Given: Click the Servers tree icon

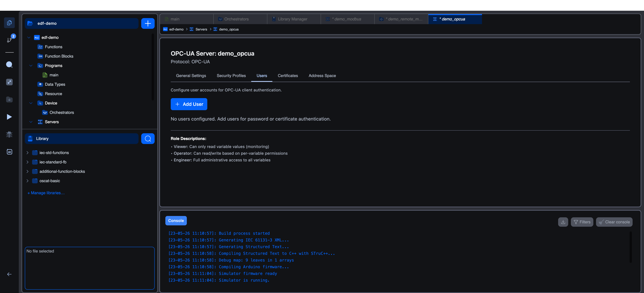Looking at the screenshot, I should (x=40, y=122).
